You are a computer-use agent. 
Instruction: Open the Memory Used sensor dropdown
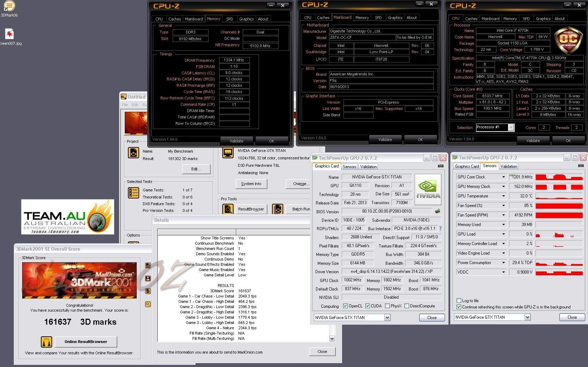click(x=503, y=225)
